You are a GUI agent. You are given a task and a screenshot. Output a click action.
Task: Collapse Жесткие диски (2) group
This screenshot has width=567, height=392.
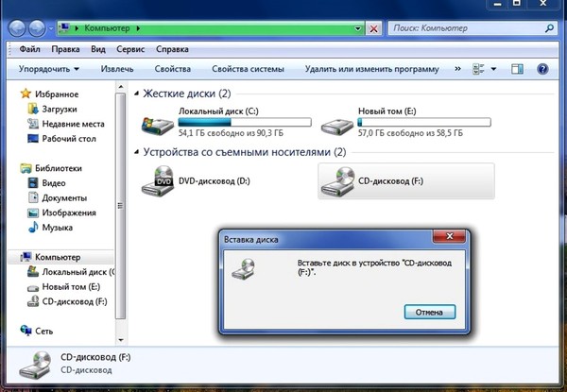coord(137,94)
